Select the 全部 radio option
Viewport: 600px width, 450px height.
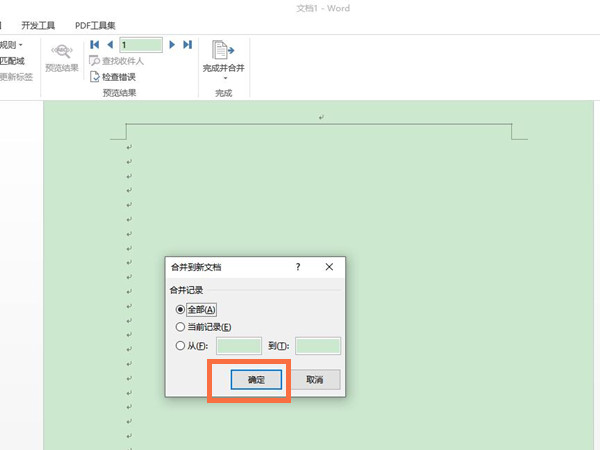[180, 310]
